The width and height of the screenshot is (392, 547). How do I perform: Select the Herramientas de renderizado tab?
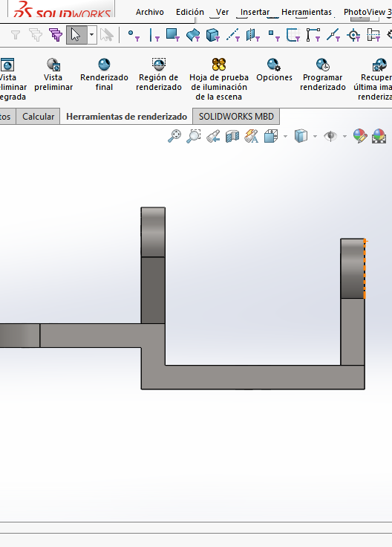126,117
